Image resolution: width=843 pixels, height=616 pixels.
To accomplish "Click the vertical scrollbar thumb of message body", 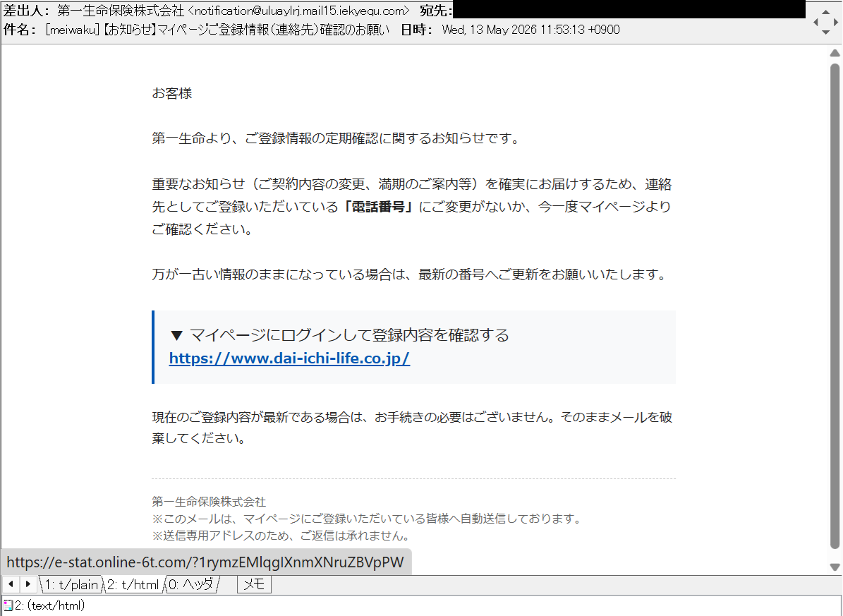I will (835, 306).
